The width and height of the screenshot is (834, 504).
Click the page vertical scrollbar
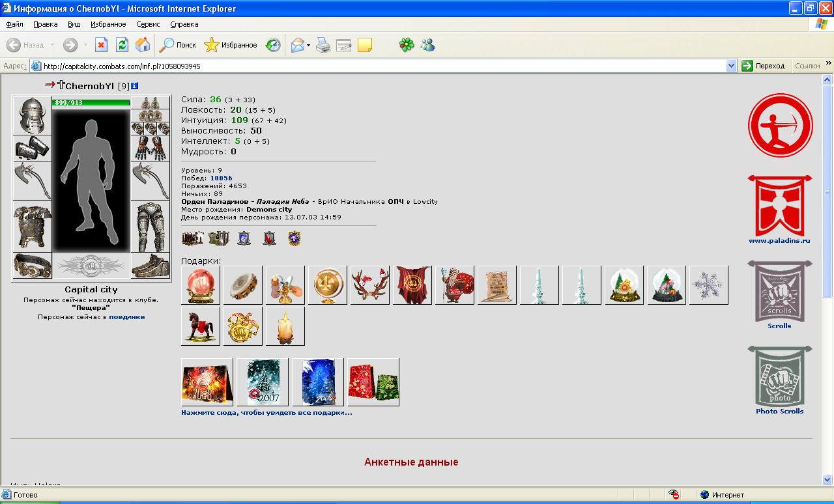pos(828,280)
